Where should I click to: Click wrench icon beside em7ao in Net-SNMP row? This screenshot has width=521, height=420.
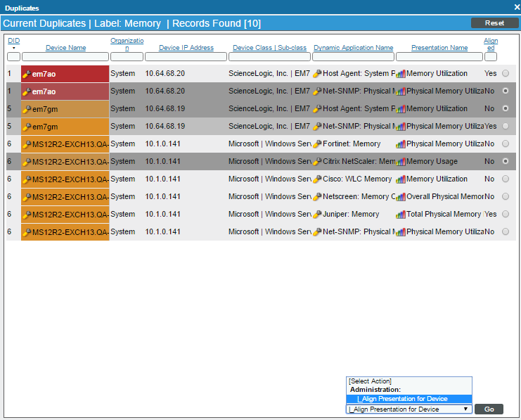pos(27,91)
